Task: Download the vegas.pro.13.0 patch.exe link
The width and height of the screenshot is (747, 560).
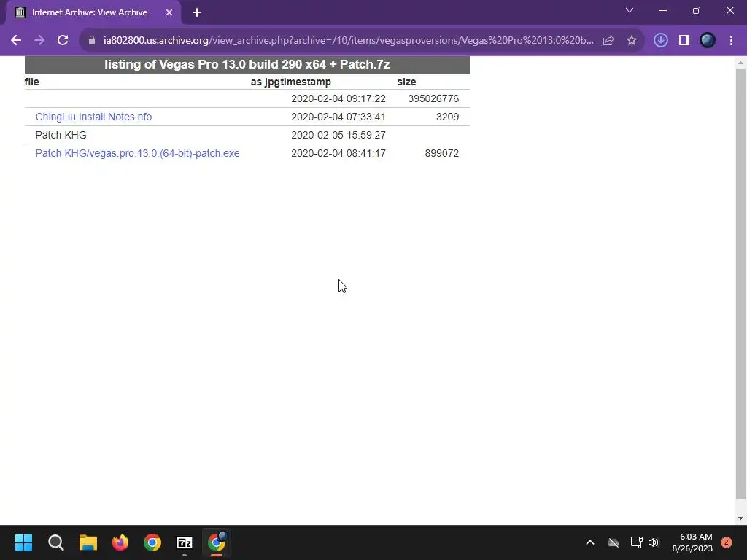Action: [137, 153]
